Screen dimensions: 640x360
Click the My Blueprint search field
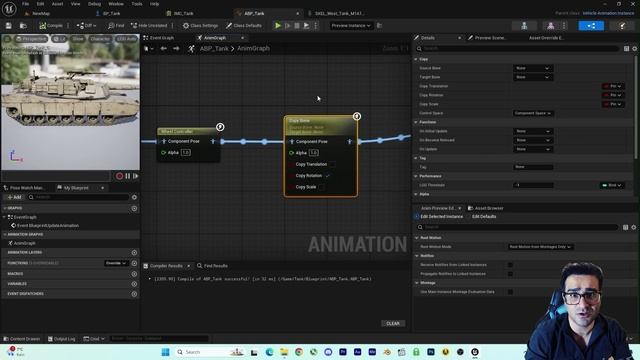pyautogui.click(x=78, y=197)
